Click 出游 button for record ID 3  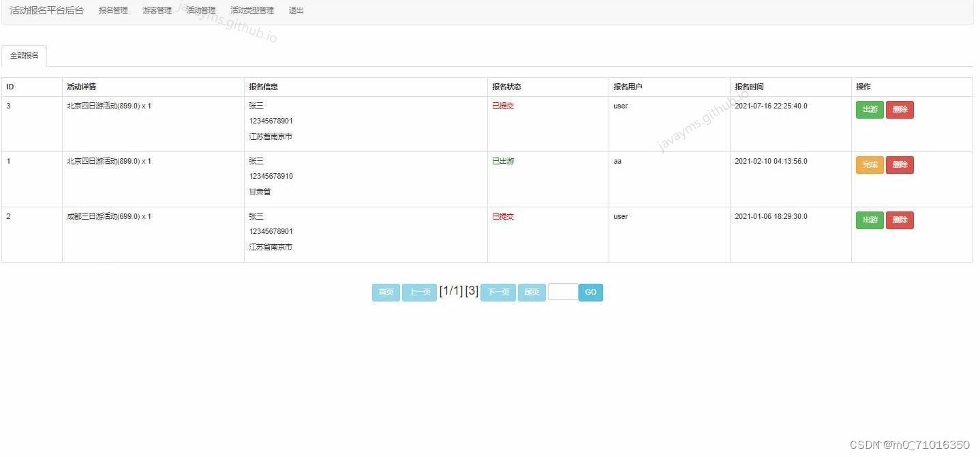pos(869,109)
